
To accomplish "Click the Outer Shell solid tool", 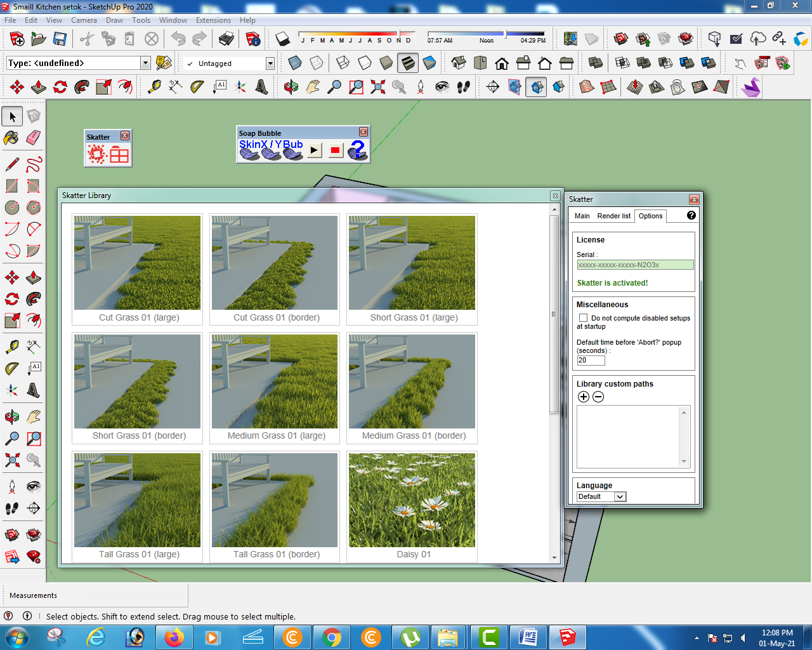I will pos(596,63).
